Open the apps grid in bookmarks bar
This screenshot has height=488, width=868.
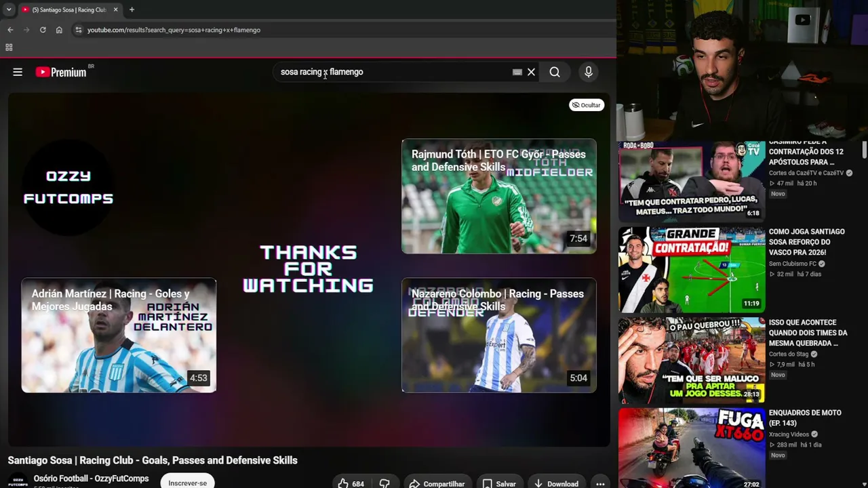[9, 47]
